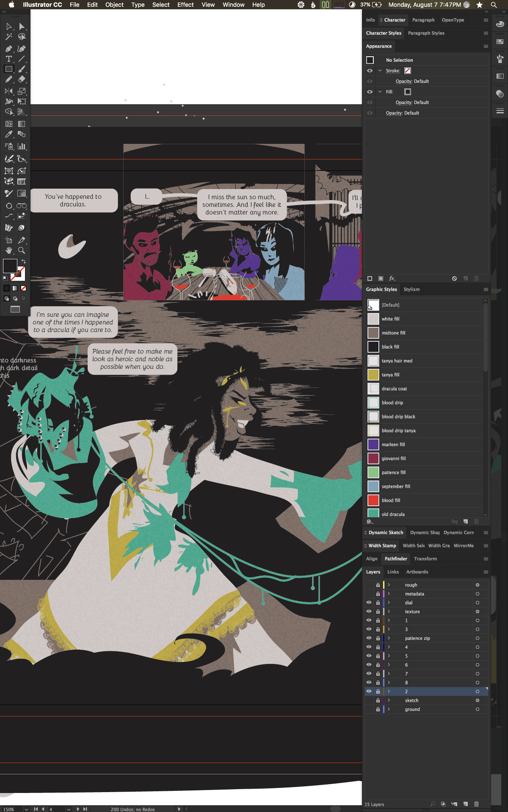This screenshot has height=812, width=508.
Task: Expand the patience zip layer
Action: pyautogui.click(x=389, y=638)
